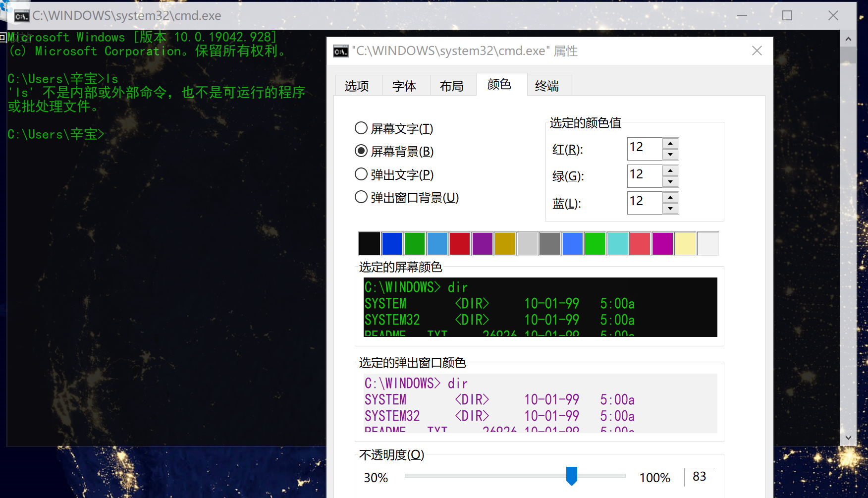Image resolution: width=868 pixels, height=498 pixels.
Task: Pick the dark yellow color swatch
Action: 505,243
